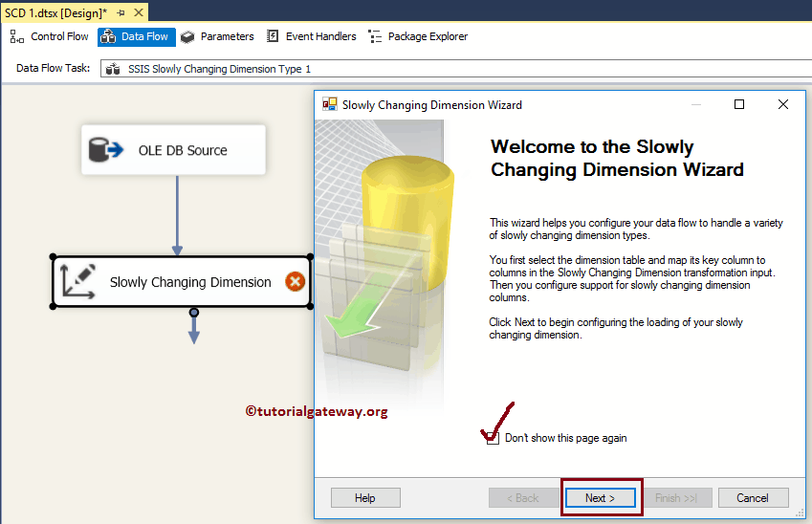The height and width of the screenshot is (524, 812).
Task: Open the Data Flow tab
Action: (136, 36)
